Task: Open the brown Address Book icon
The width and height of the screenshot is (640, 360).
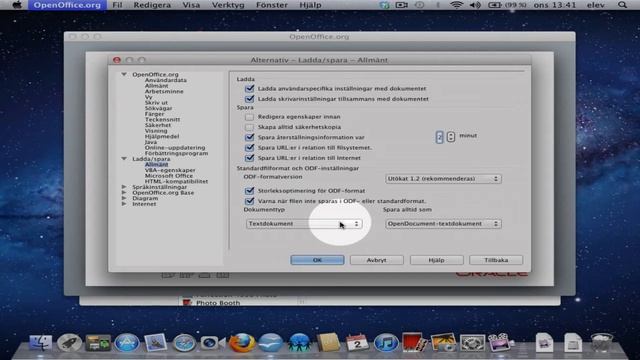Action: [328, 342]
